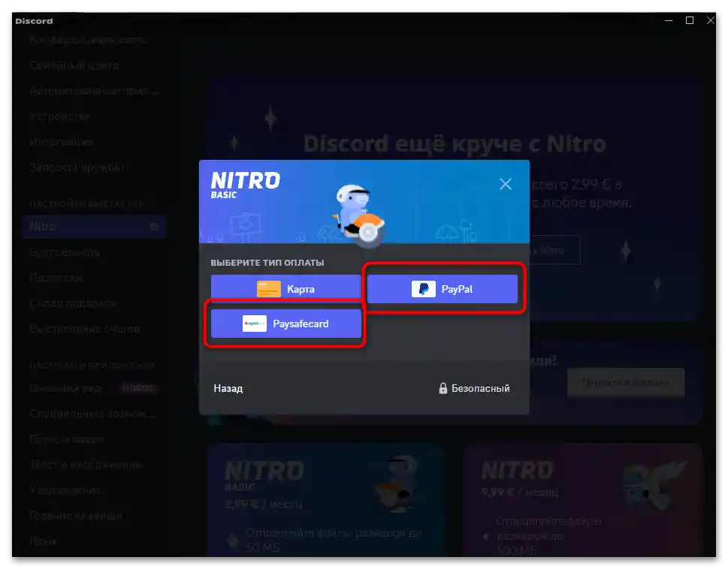This screenshot has width=728, height=569.
Task: Click the Paysafecard logo icon
Action: pyautogui.click(x=255, y=324)
